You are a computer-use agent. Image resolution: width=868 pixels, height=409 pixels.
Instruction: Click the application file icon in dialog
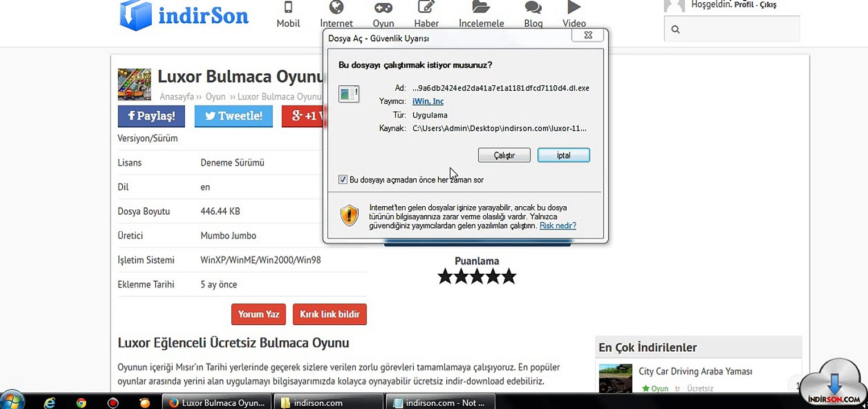(x=349, y=94)
